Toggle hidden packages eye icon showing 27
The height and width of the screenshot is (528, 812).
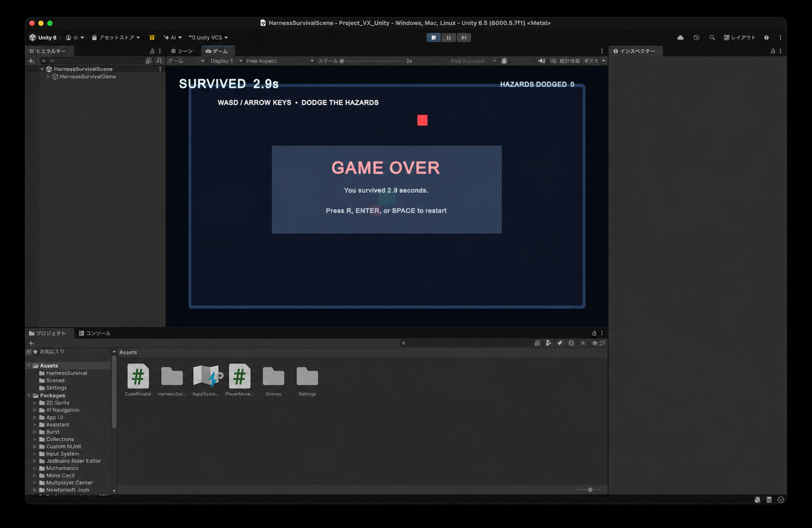tap(598, 343)
